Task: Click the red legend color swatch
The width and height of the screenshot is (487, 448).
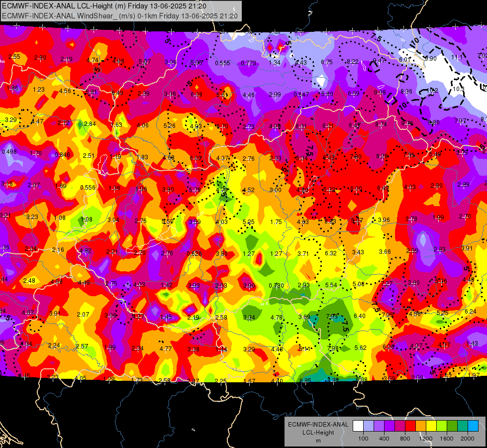Action: pos(410,426)
